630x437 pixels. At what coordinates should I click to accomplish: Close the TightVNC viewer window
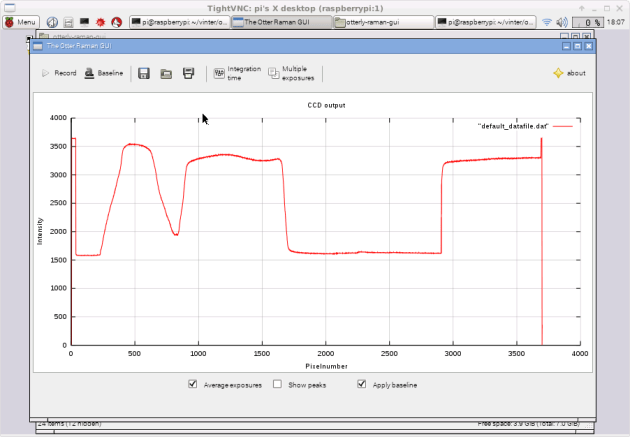click(x=620, y=8)
